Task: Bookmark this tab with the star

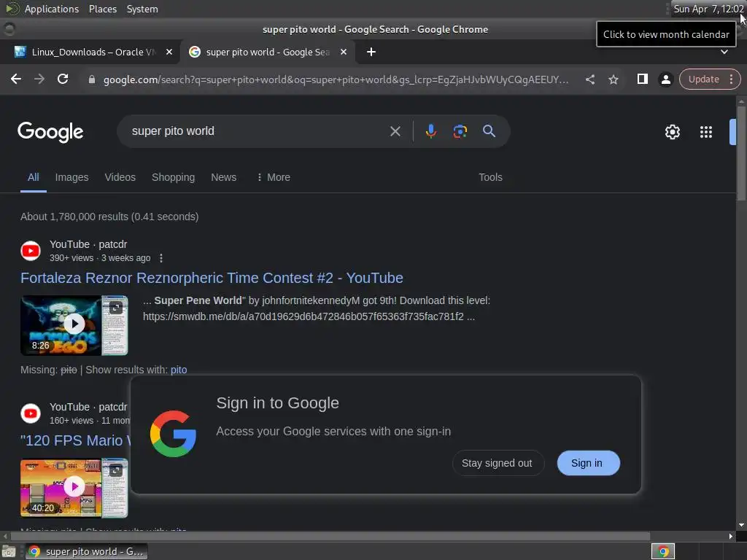Action: click(613, 79)
